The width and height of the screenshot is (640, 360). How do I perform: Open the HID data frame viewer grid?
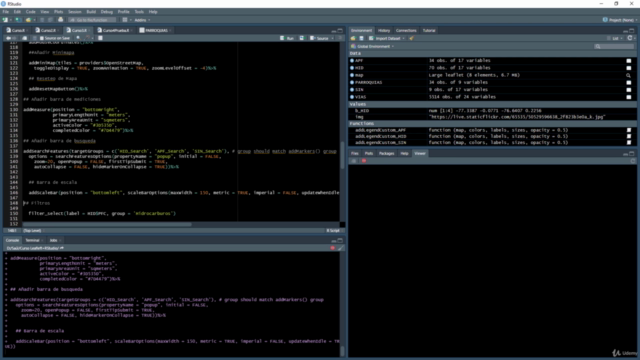click(629, 68)
